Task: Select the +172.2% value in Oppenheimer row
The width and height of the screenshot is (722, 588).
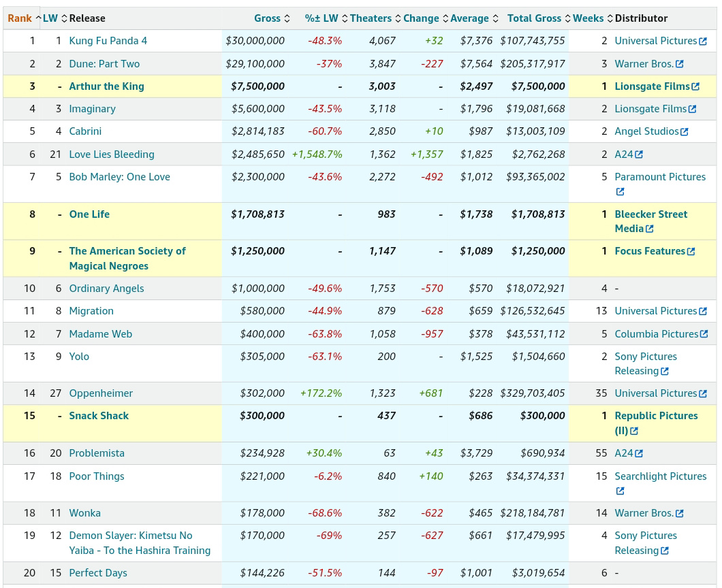Action: tap(321, 393)
